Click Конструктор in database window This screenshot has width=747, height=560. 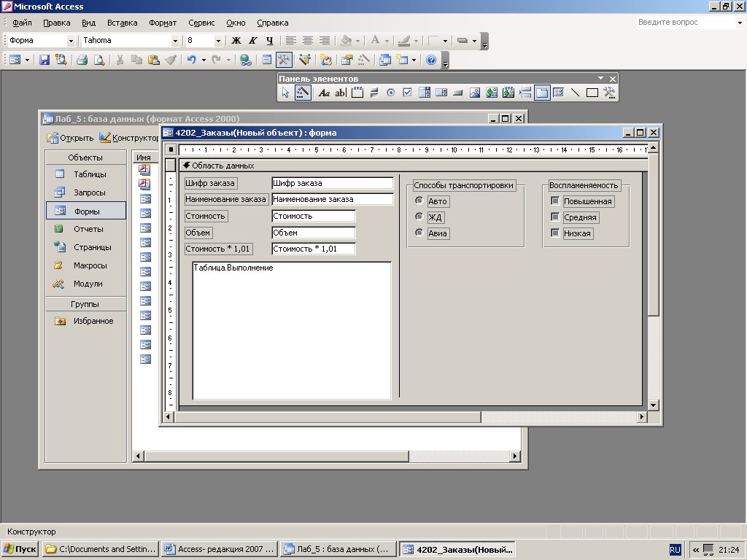point(129,138)
